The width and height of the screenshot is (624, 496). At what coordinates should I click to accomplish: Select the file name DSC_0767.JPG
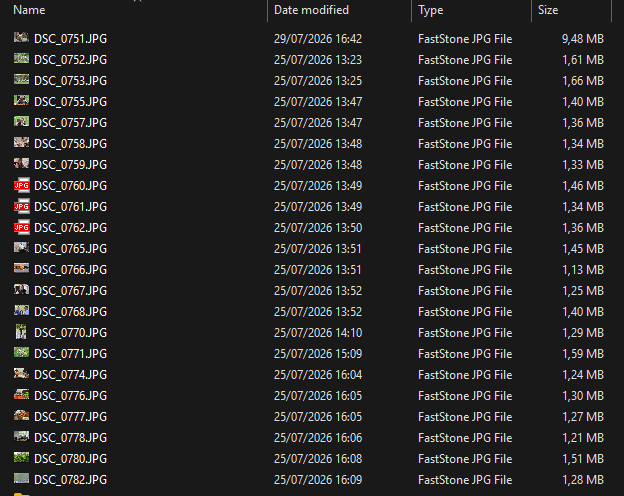tap(70, 291)
